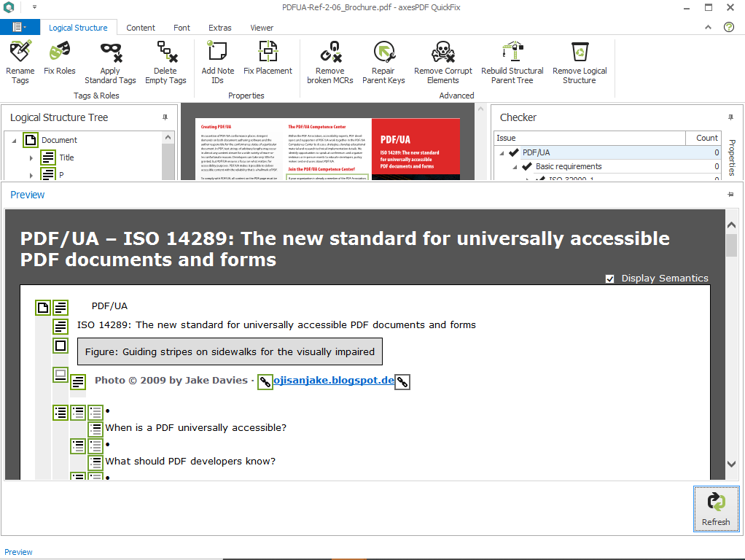
Task: Pin the Logical Structure Tree panel
Action: click(x=165, y=117)
